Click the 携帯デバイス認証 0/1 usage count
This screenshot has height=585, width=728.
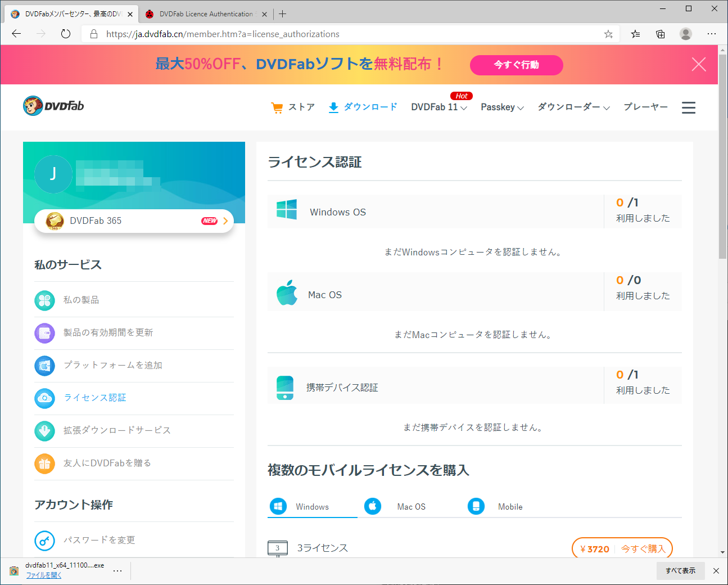click(x=627, y=375)
